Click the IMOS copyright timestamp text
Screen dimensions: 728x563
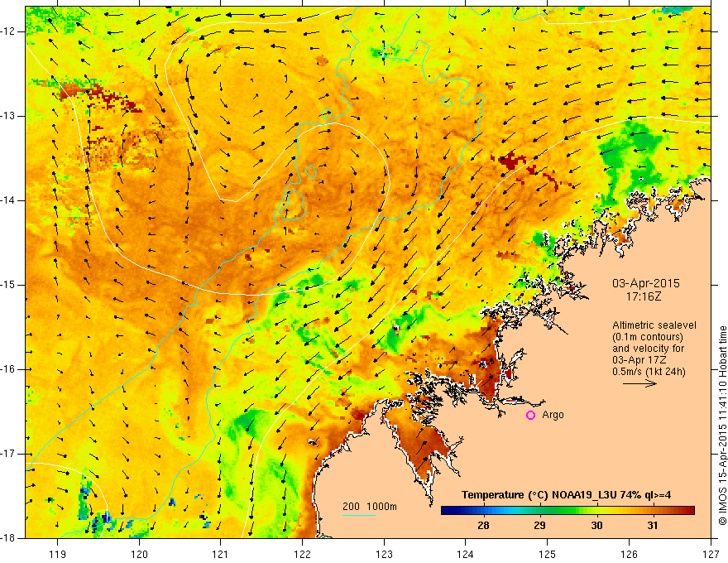pos(722,426)
